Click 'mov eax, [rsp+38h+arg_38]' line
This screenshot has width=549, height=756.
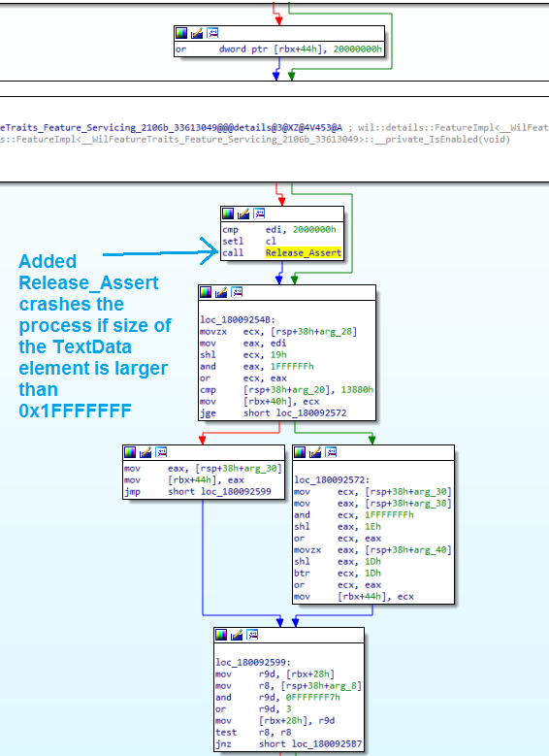click(373, 504)
